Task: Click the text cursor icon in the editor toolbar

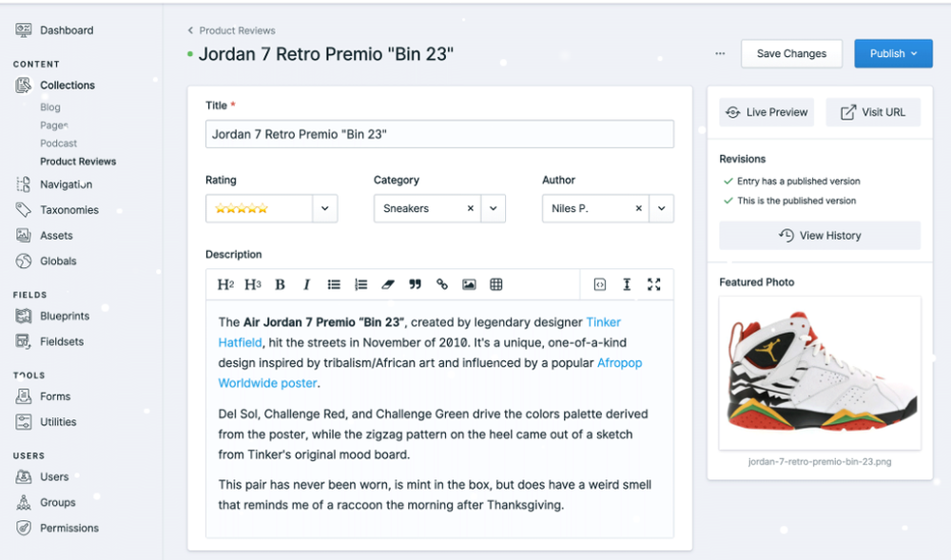Action: pos(627,284)
